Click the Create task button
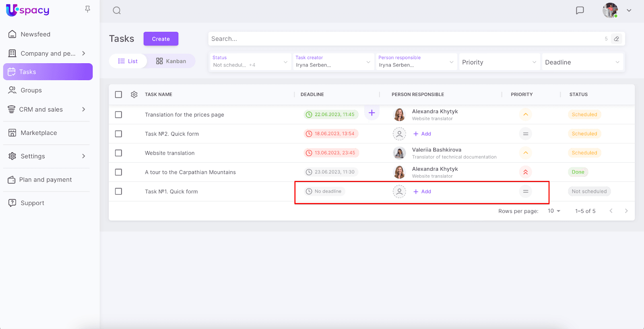 tap(161, 39)
